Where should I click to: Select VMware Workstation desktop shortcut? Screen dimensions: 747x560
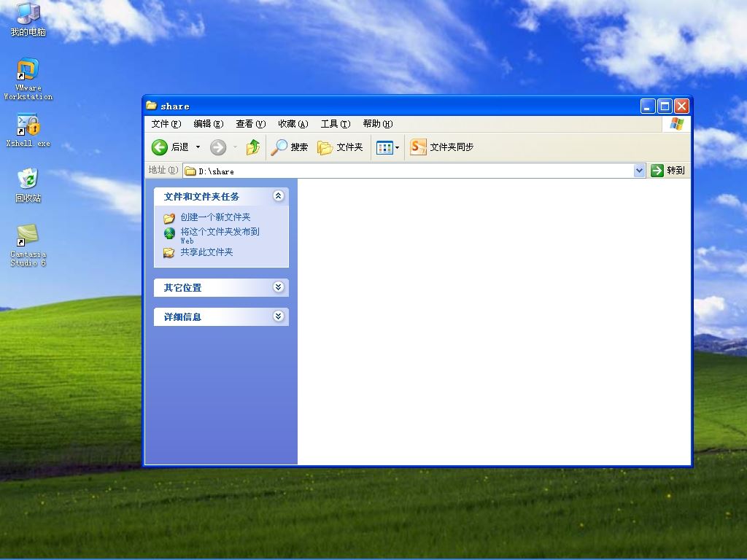[28, 79]
